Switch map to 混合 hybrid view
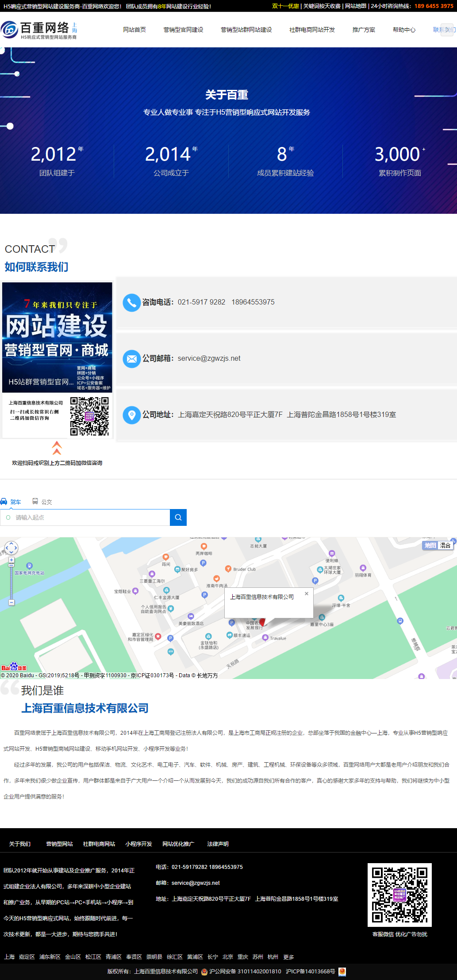This screenshot has height=980, width=457. [x=445, y=545]
